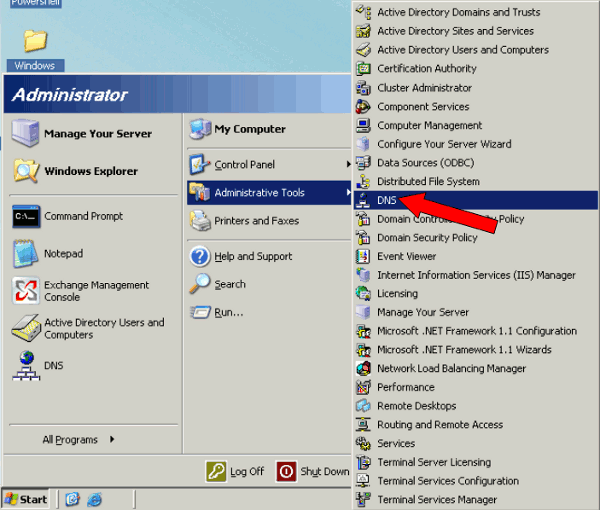Click the DNS icon in Administrative Tools submenu
Screen dimensions: 600x510
[x=363, y=200]
